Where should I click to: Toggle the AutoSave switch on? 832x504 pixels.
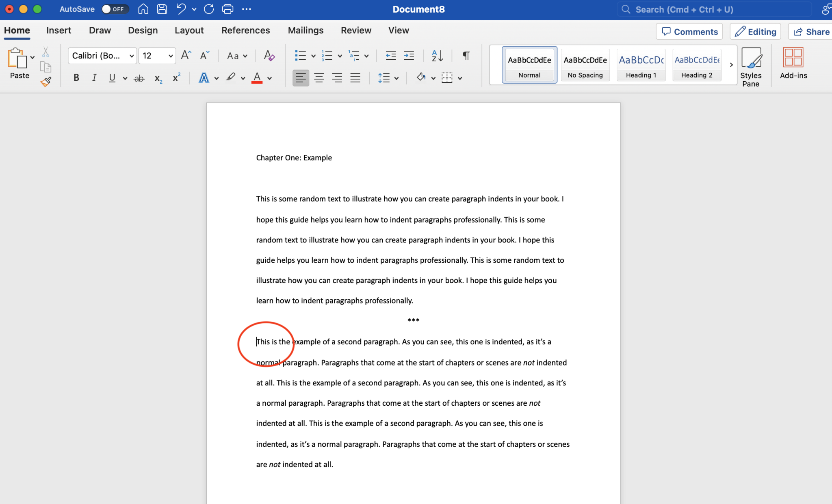[x=115, y=9]
